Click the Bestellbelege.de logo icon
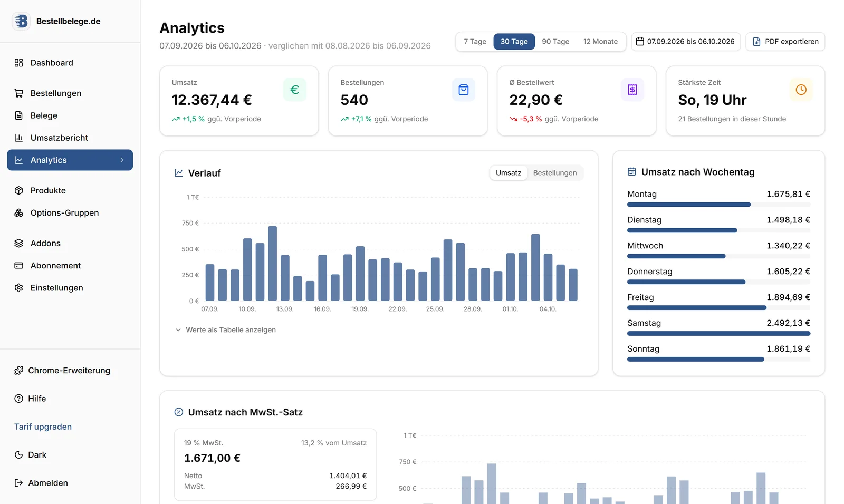Screen dimensions: 844x504 coord(21,21)
